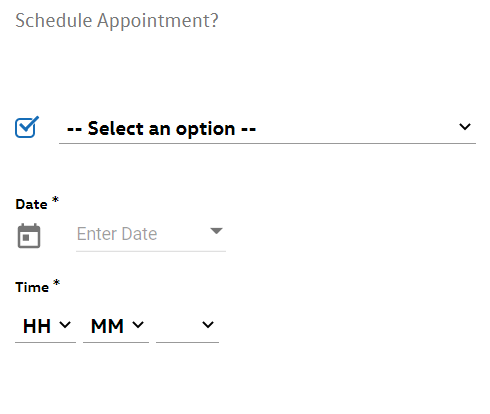
Task: Click the chevron arrow next to MM
Action: point(138,324)
